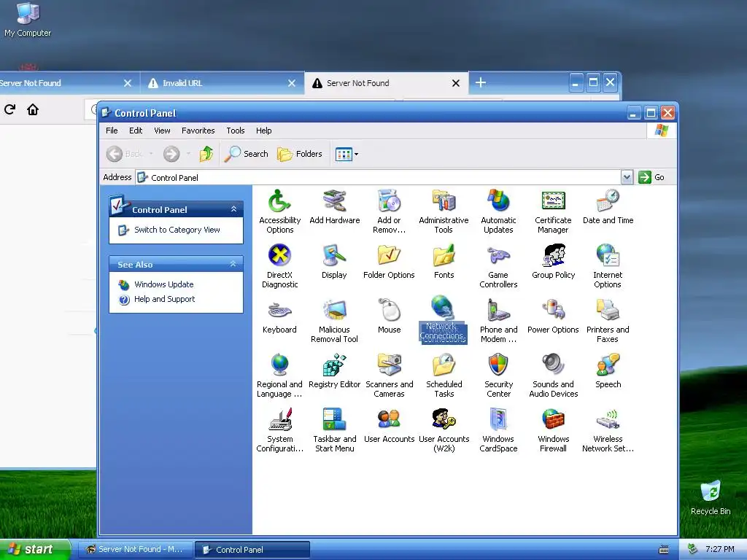
Task: Select Automatic Updates icon
Action: click(x=498, y=211)
